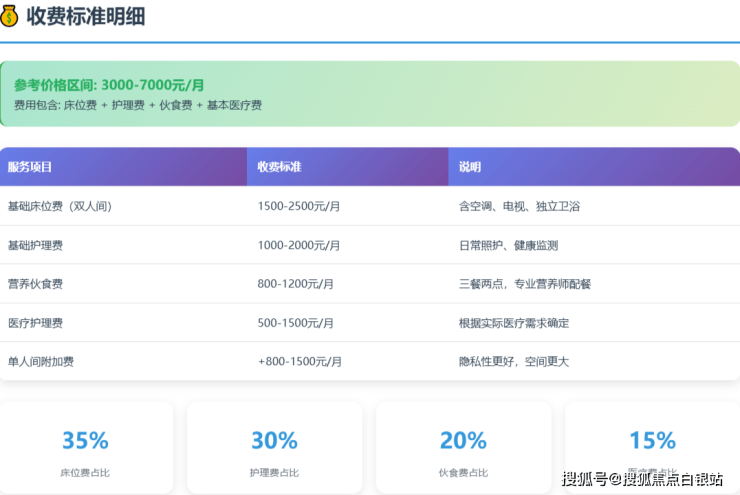The image size is (740, 495).
Task: Select the 基础床位费（双人间） row label
Action: 59,206
